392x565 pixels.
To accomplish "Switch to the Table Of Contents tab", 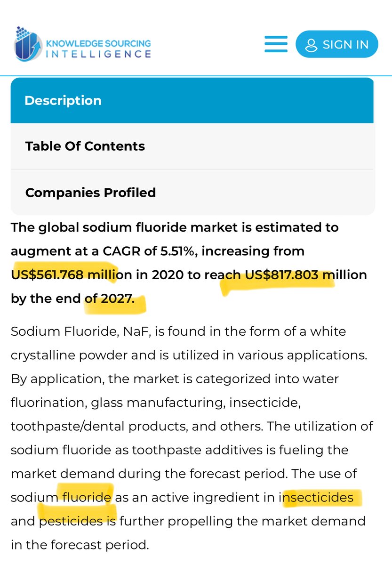I will pyautogui.click(x=85, y=146).
